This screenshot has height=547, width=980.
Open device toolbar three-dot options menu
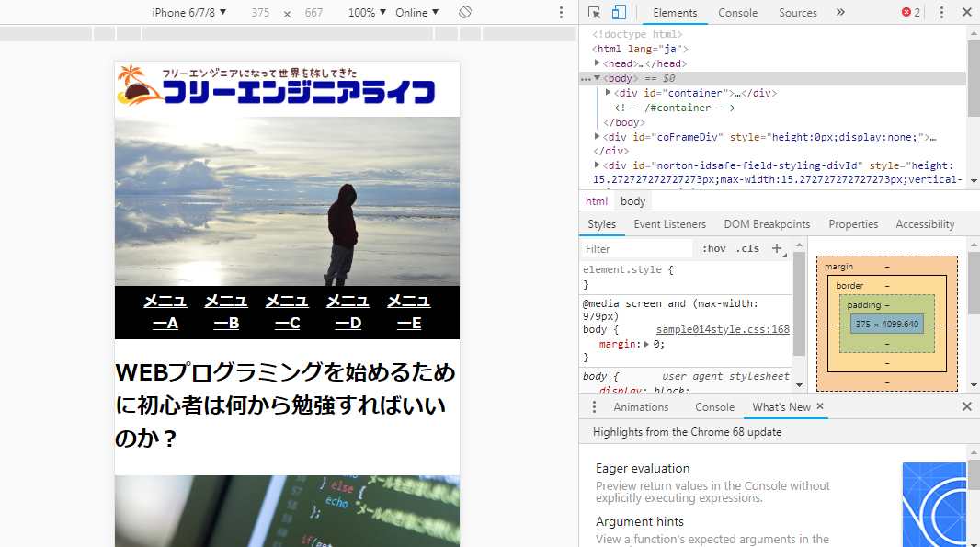[562, 12]
